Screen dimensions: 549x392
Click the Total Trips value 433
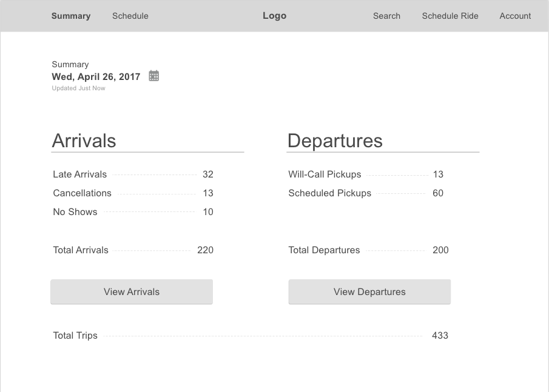440,336
